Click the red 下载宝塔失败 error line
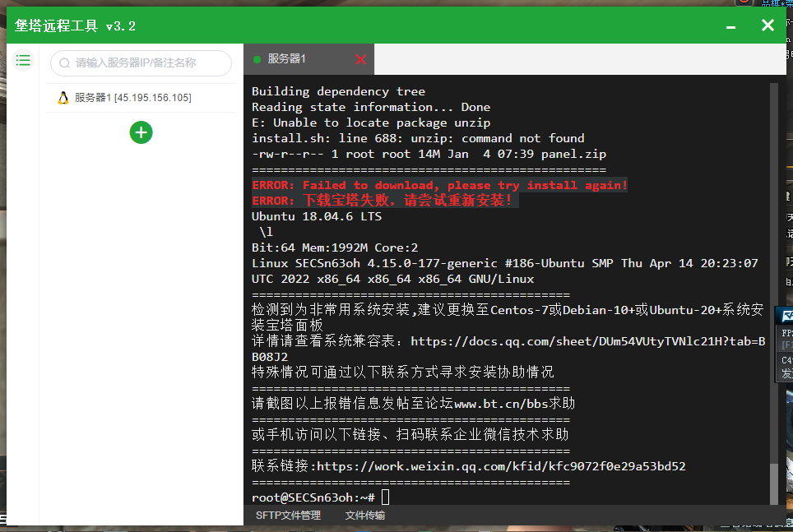793x532 pixels. tap(385, 201)
